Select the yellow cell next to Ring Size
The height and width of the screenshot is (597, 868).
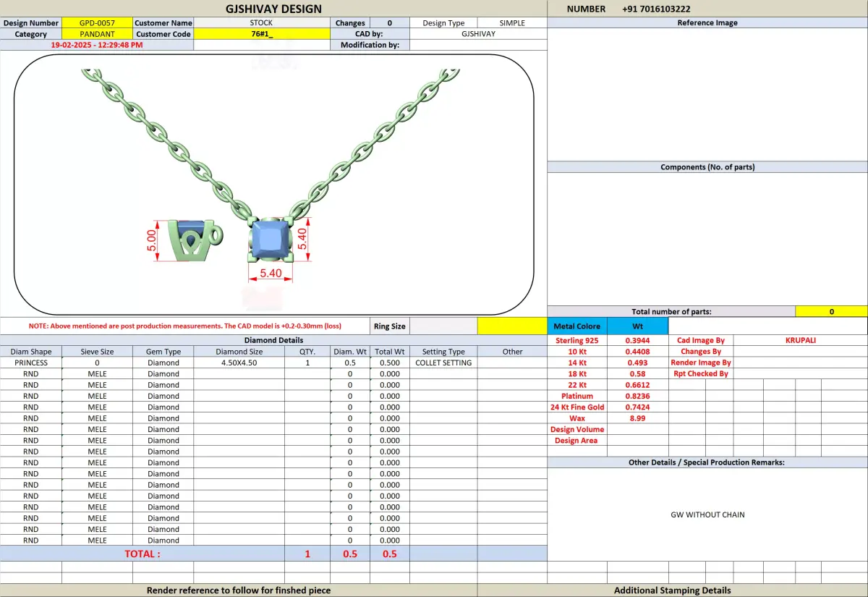click(512, 326)
